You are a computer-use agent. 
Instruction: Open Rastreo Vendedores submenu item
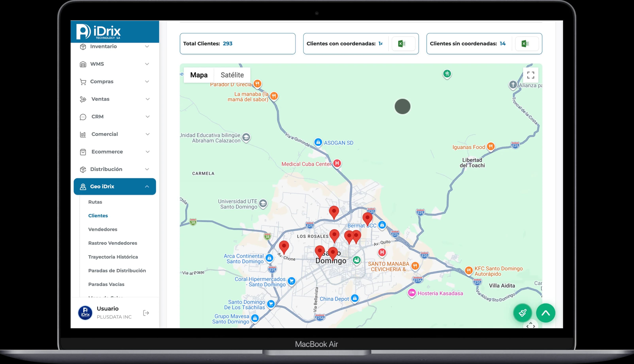click(x=112, y=243)
